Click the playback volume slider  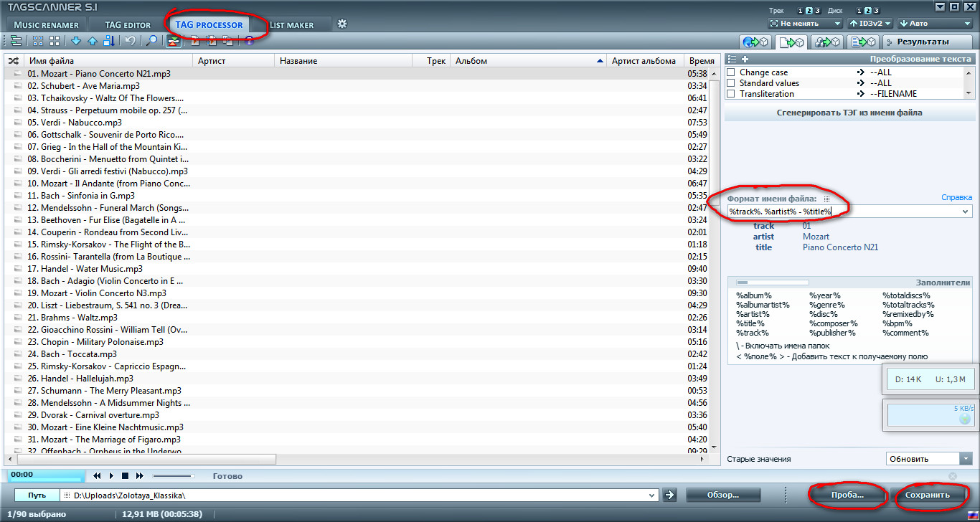(x=173, y=475)
